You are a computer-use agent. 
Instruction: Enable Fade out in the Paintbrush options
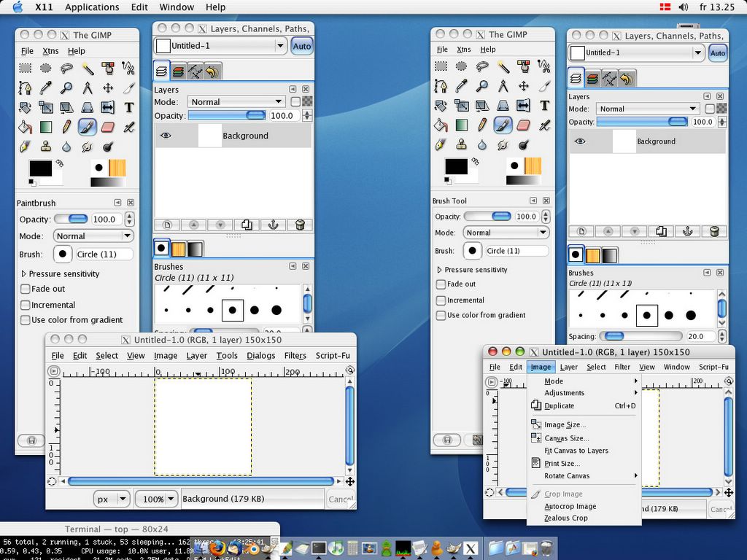(x=26, y=289)
